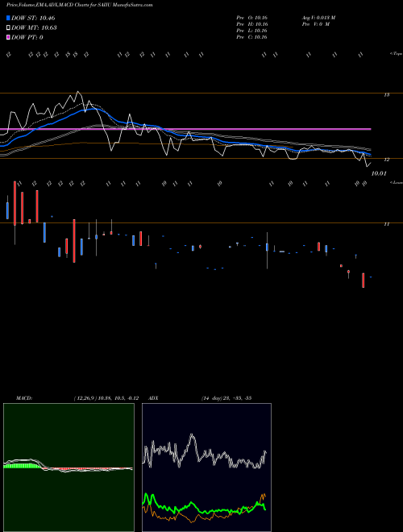Image resolution: width=403 pixels, height=532 pixels.
Task: Click the 'Pre C: 10.16' close value
Action: 252,37
